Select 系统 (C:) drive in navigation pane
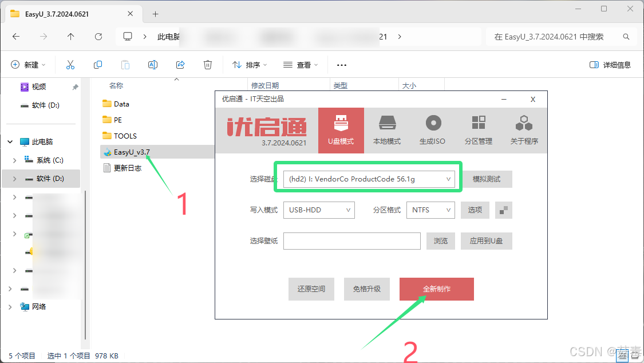644x363 pixels. (x=50, y=160)
